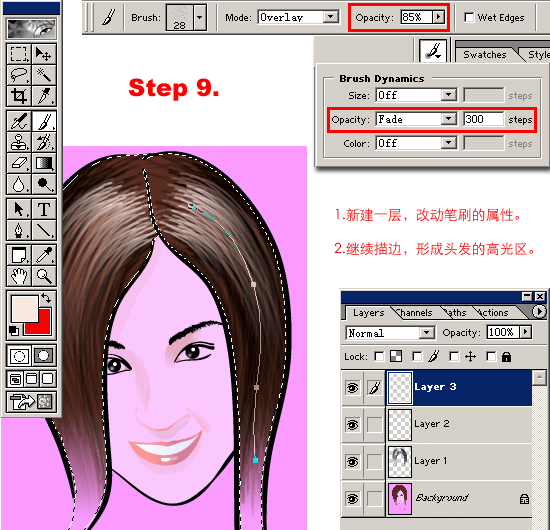This screenshot has height=530, width=550.
Task: Select the Lasso tool
Action: click(19, 75)
